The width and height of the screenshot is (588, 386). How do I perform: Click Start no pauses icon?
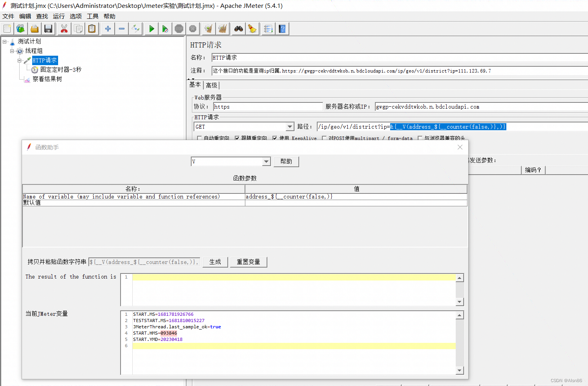(165, 29)
